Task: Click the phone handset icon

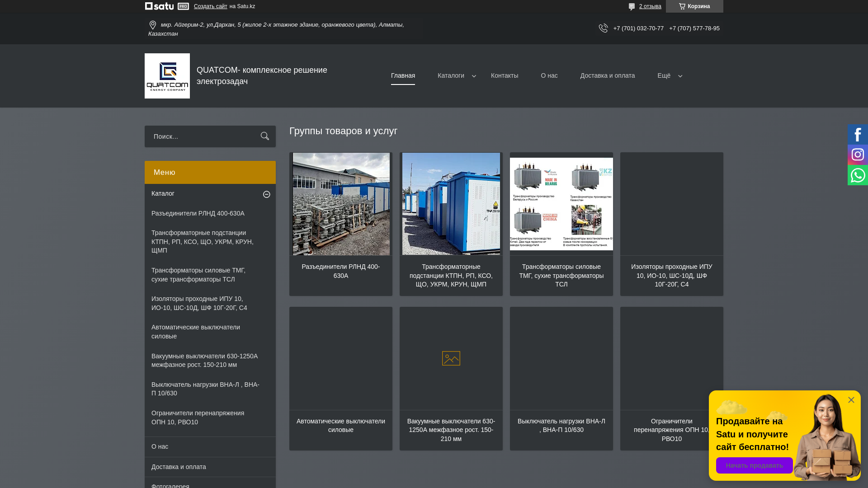Action: pos(603,28)
